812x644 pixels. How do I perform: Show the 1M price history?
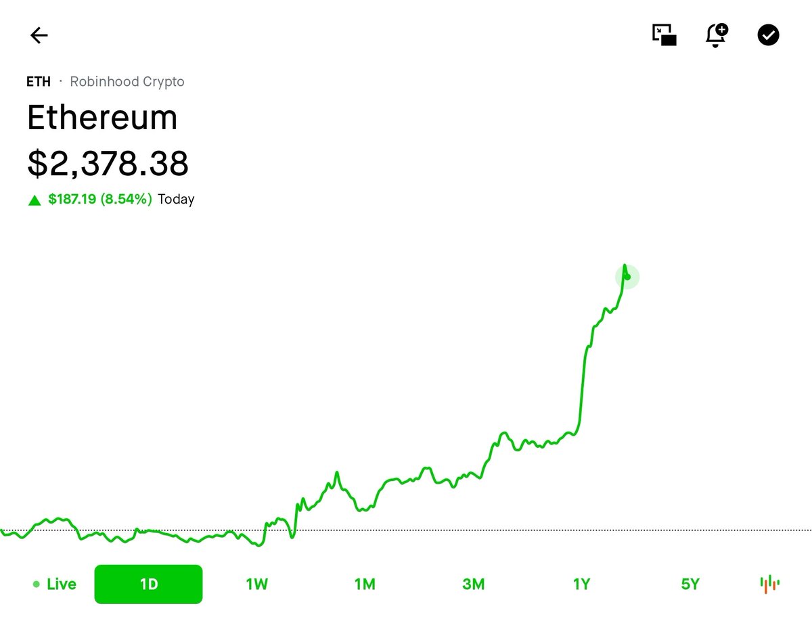(x=365, y=584)
